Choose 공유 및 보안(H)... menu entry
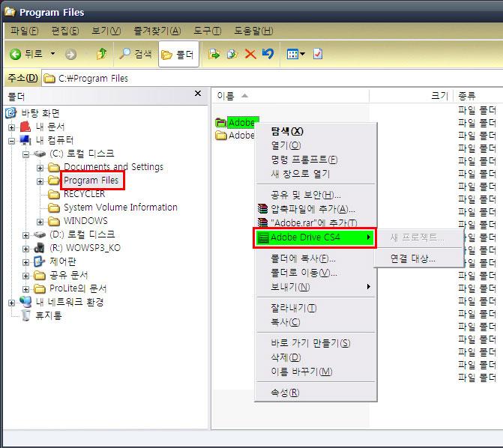This screenshot has width=503, height=448. pyautogui.click(x=316, y=195)
